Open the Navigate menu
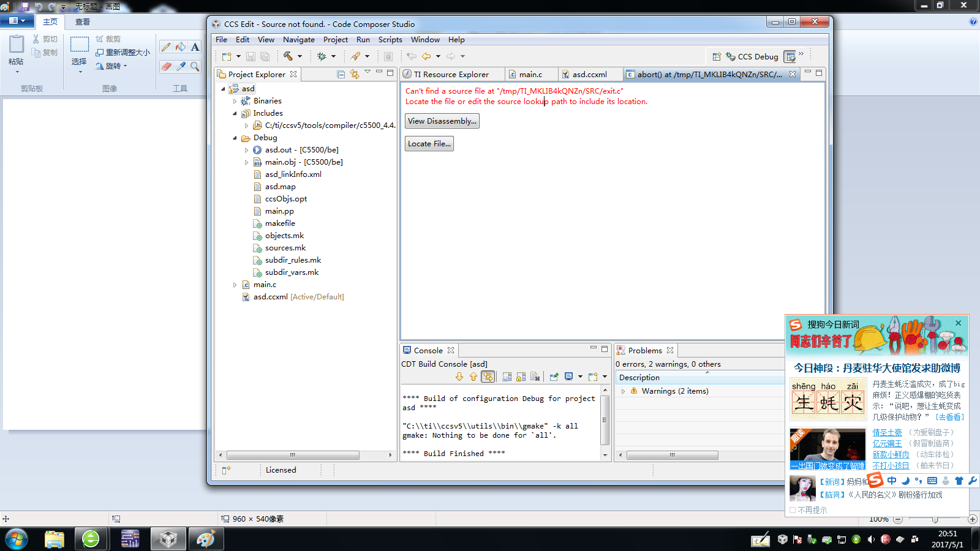The height and width of the screenshot is (551, 980). pos(299,40)
